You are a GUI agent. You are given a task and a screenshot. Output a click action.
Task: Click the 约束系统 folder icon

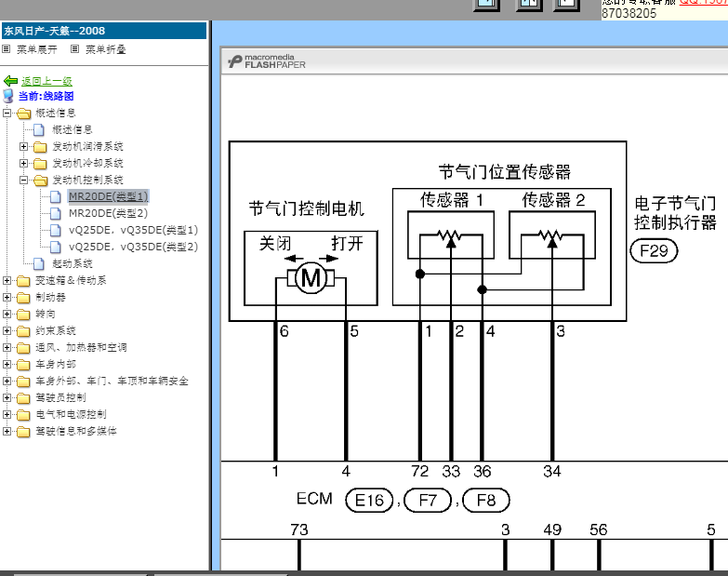coord(23,331)
